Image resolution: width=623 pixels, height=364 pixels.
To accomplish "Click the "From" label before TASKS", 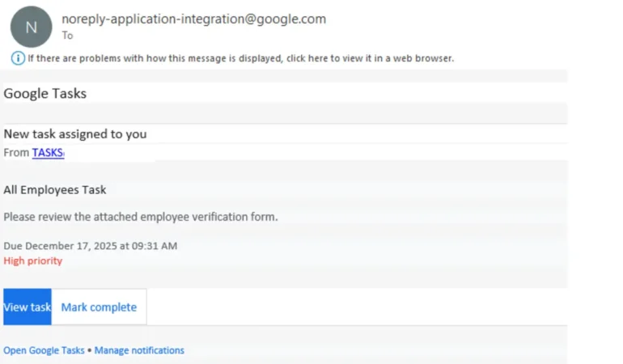I will click(x=16, y=152).
